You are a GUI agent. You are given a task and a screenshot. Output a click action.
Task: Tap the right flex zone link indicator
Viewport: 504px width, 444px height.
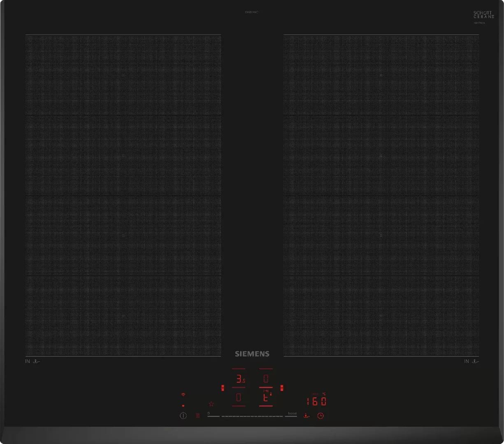282,388
